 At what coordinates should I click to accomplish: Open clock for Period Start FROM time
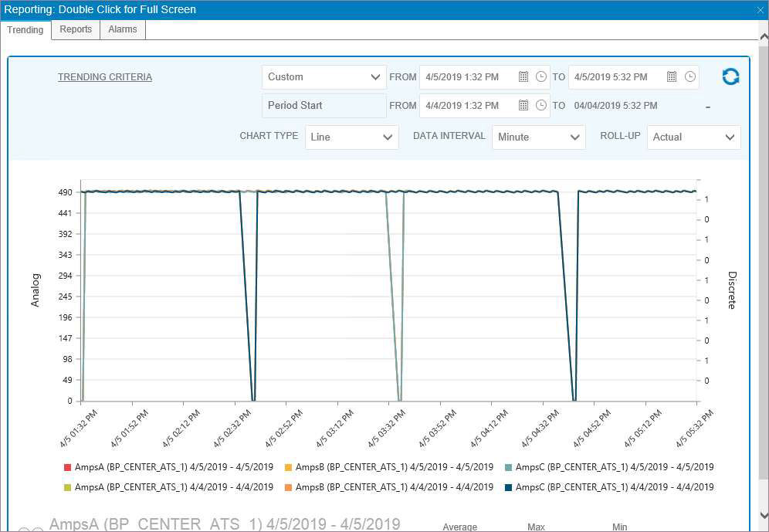click(541, 106)
